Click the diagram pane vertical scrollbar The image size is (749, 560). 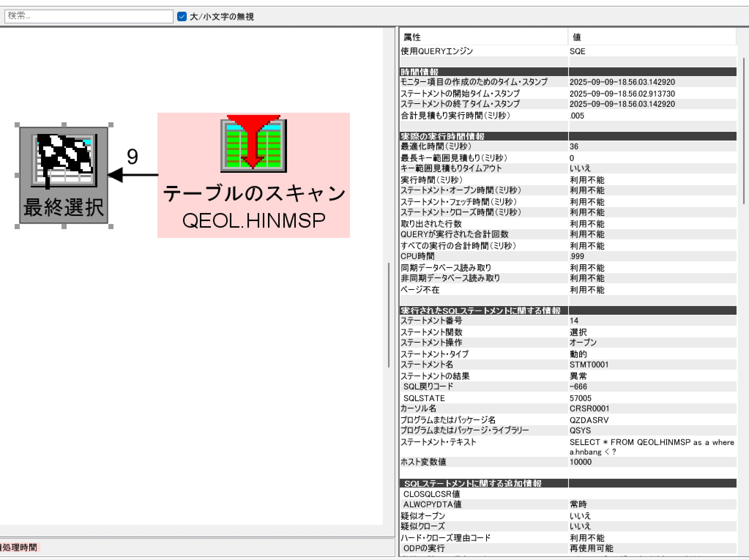pyautogui.click(x=388, y=315)
